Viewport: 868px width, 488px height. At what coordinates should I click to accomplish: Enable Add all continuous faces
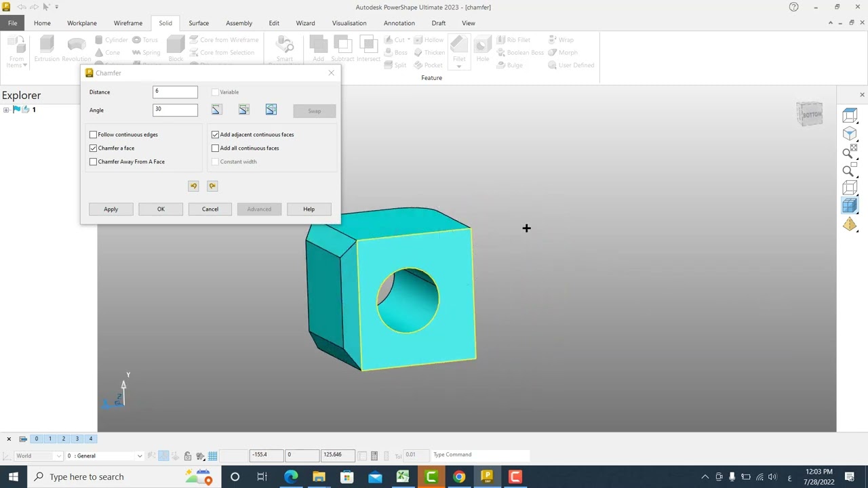(215, 148)
